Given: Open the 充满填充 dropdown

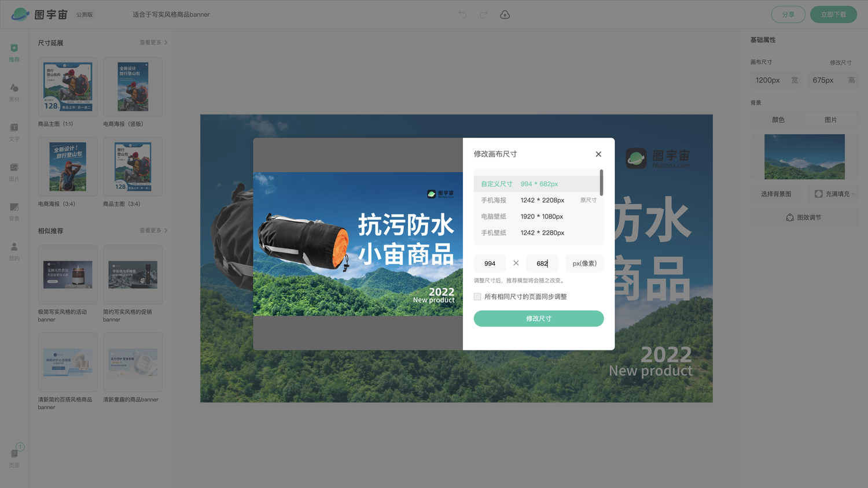Looking at the screenshot, I should tap(834, 194).
